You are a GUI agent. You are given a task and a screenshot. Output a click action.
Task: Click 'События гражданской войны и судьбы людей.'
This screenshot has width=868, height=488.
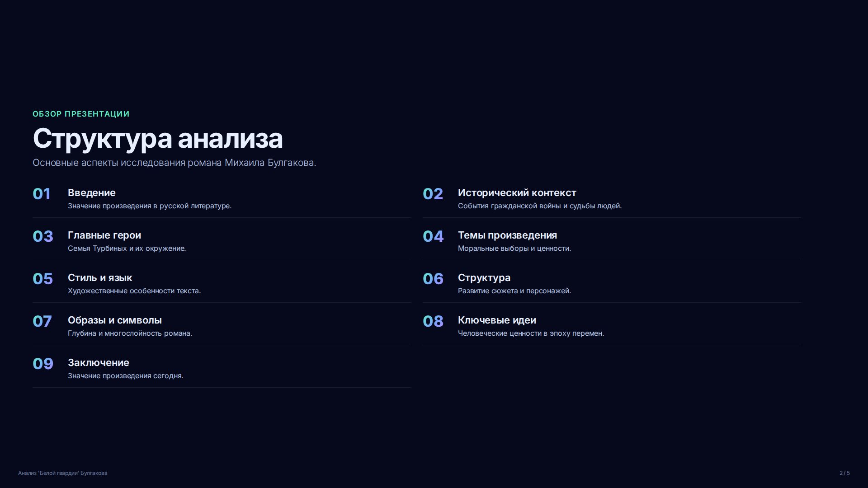(540, 206)
